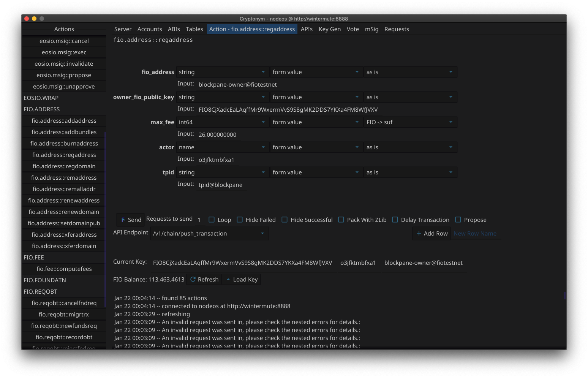Screen dimensions: 588x378
Task: Enable the Delay Transaction checkbox
Action: (x=395, y=220)
